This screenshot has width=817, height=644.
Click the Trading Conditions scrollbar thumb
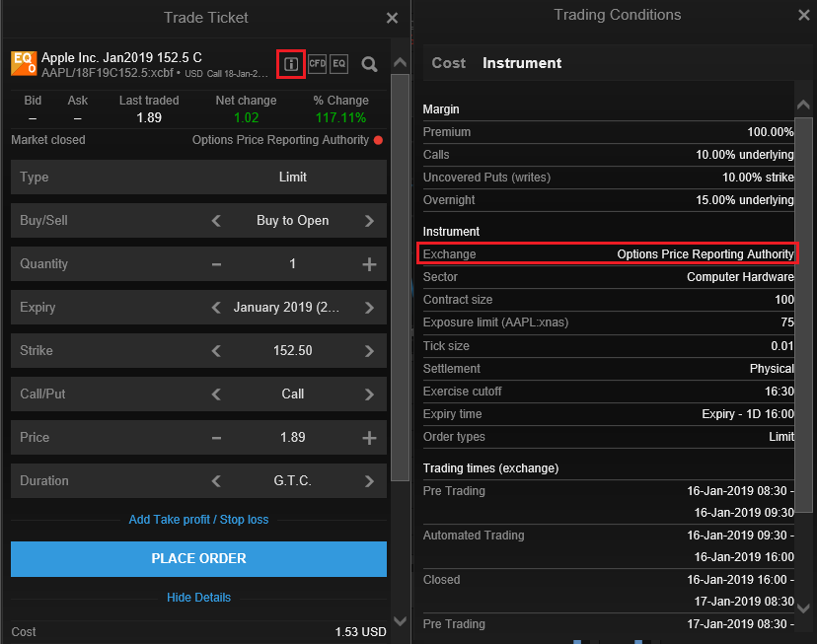803,315
